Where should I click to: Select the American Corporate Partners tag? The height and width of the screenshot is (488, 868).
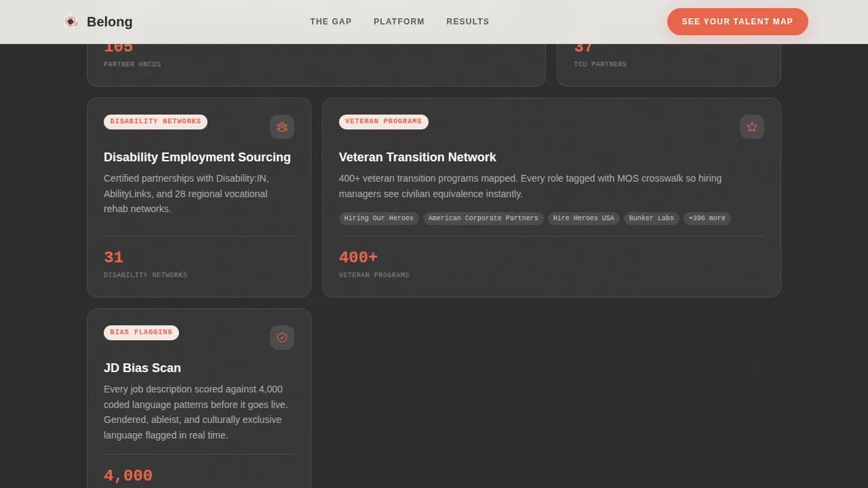[483, 218]
